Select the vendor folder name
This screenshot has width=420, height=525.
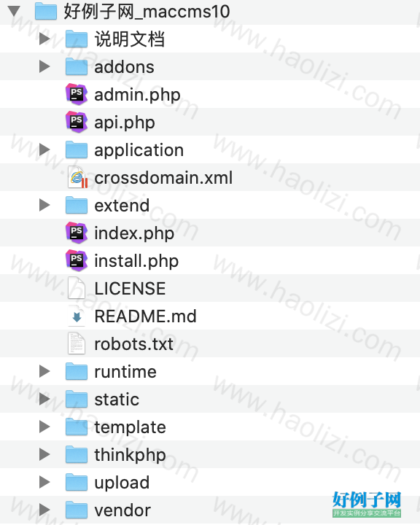coord(122,510)
